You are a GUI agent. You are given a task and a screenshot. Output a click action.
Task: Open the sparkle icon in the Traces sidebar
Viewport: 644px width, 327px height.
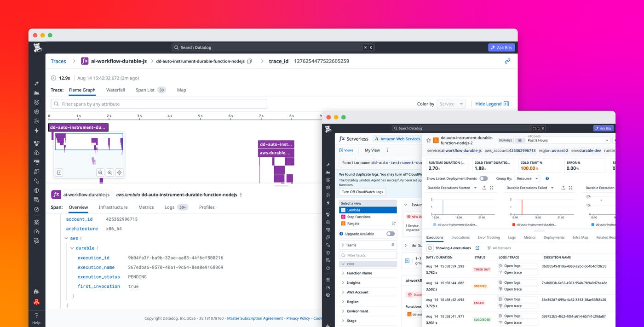coord(37,83)
